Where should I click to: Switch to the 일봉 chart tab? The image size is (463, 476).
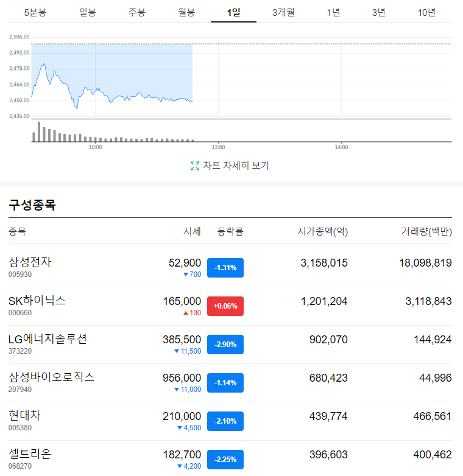88,12
